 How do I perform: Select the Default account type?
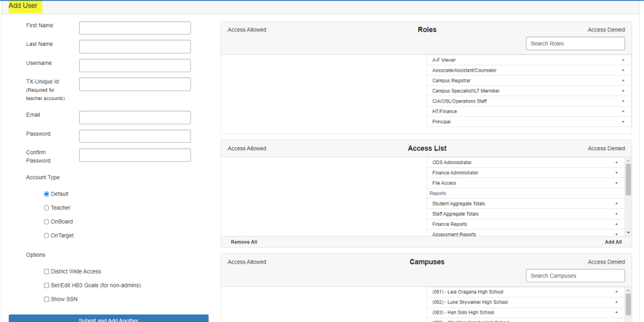(47, 194)
